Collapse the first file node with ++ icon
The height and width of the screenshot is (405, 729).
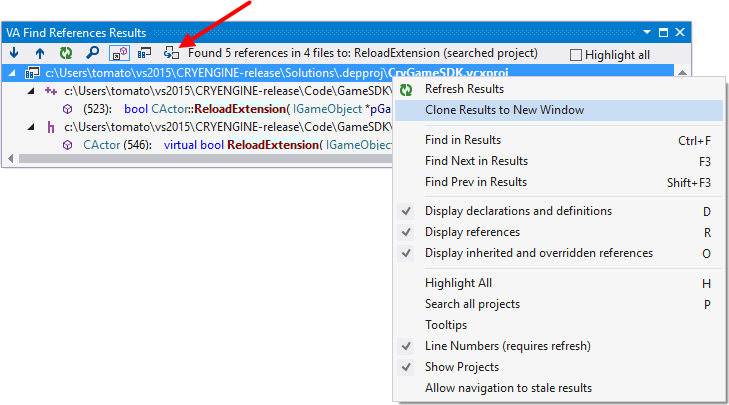tap(31, 91)
